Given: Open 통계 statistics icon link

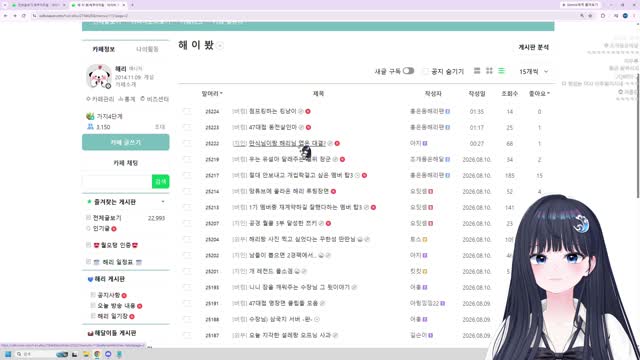Looking at the screenshot, I should pyautogui.click(x=127, y=99).
